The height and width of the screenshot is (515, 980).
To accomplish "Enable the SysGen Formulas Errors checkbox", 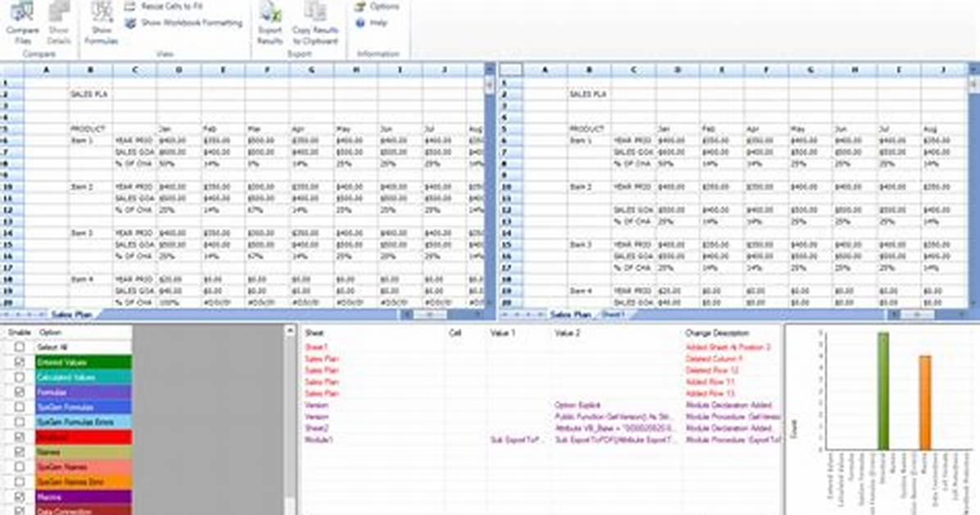I will (20, 422).
